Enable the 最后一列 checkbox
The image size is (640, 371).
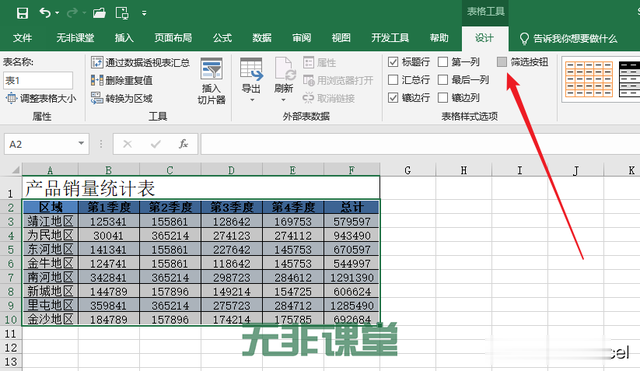coord(443,80)
